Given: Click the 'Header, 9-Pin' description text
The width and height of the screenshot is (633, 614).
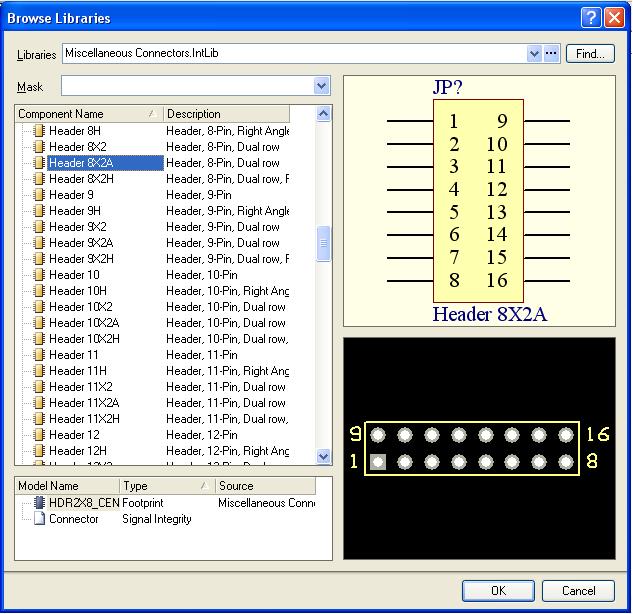Looking at the screenshot, I should (x=199, y=195).
